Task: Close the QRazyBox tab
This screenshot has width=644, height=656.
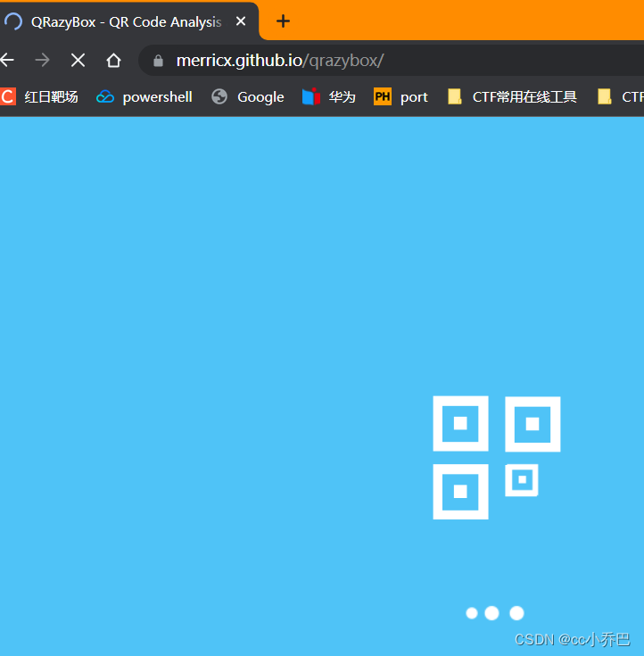Action: point(241,21)
